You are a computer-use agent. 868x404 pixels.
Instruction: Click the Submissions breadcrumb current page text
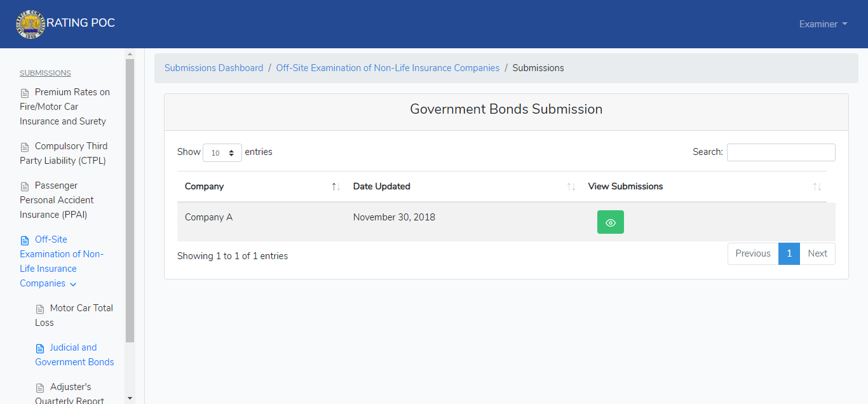coord(538,68)
